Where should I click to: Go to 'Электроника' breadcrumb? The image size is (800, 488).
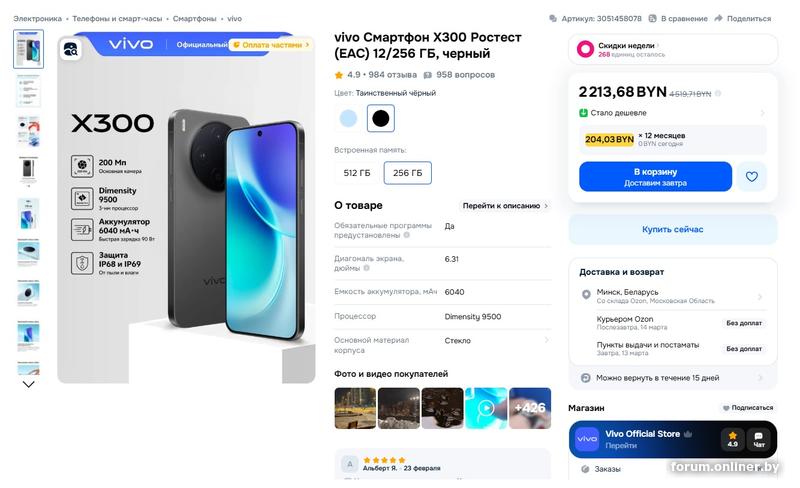point(37,18)
